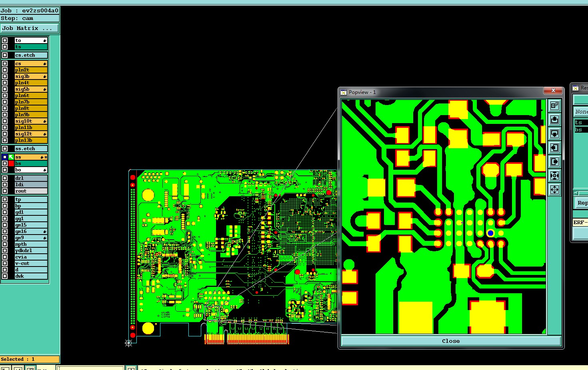Toggle display checkbox for layer cs.etch
The width and height of the screenshot is (588, 370).
[x=5, y=55]
